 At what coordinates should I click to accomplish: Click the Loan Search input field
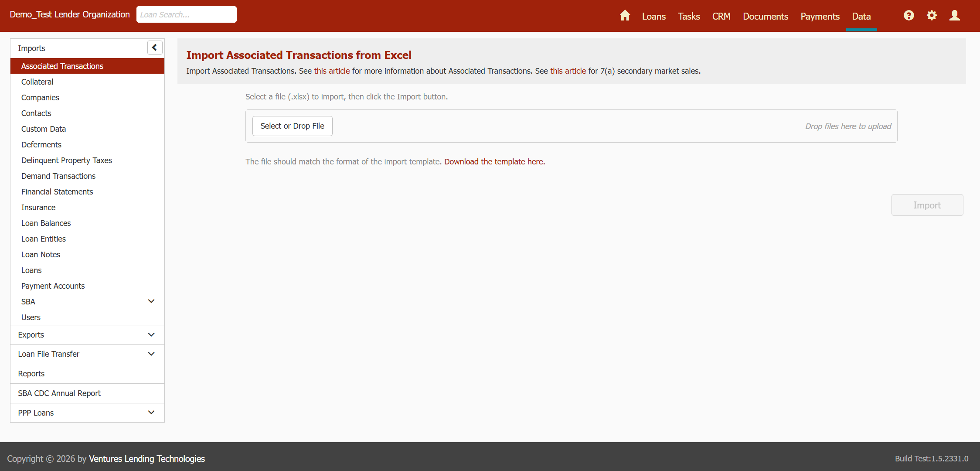click(186, 15)
